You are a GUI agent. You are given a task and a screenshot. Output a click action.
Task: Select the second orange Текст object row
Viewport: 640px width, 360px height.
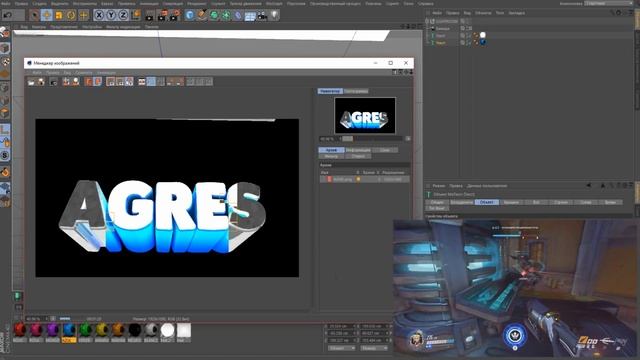[440, 42]
